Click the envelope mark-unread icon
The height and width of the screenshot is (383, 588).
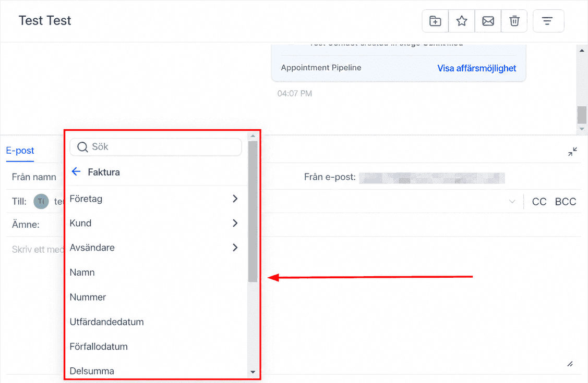click(x=488, y=21)
